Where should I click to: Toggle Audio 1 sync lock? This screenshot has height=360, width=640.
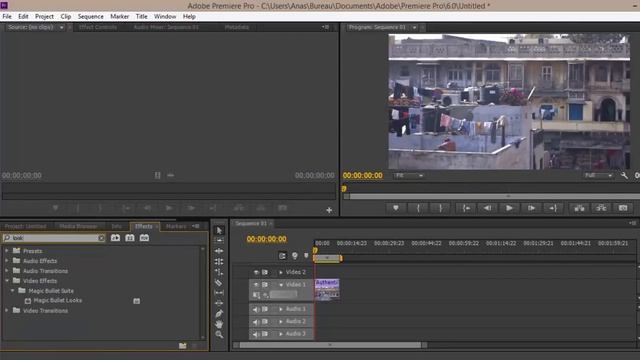(265, 309)
